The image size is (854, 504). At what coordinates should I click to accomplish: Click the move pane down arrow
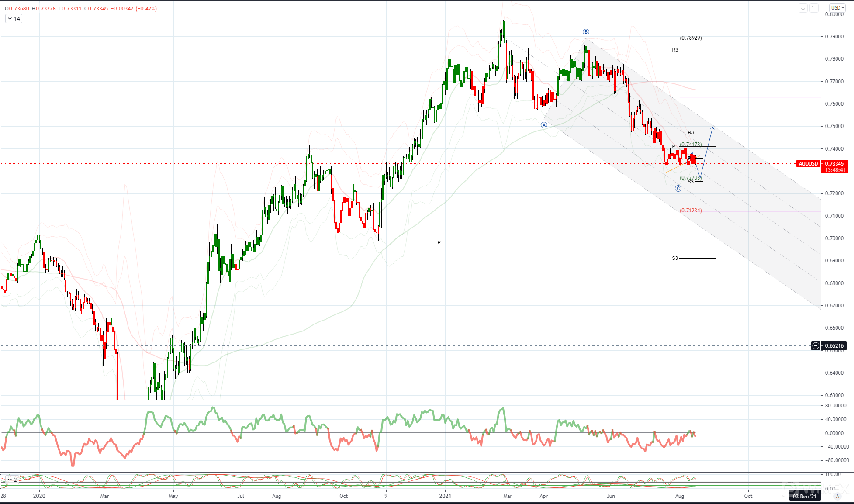(x=803, y=8)
